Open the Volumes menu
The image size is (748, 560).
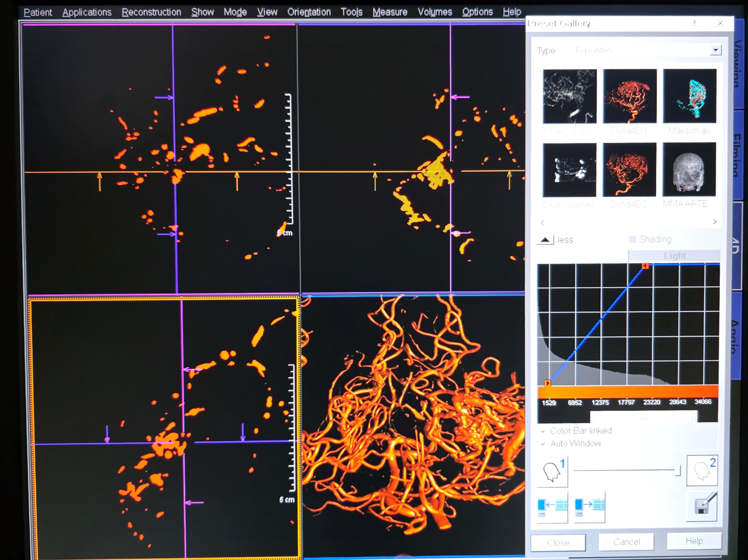click(434, 12)
